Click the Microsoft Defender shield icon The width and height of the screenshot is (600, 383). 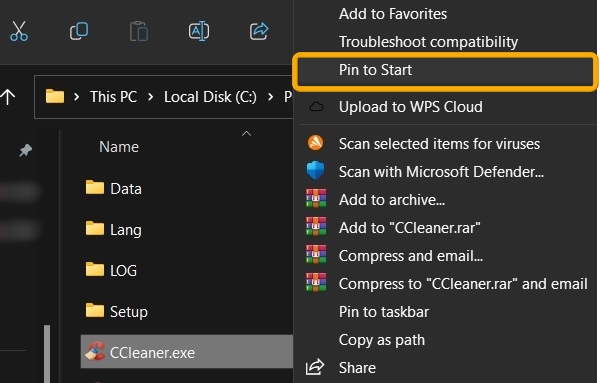point(316,171)
